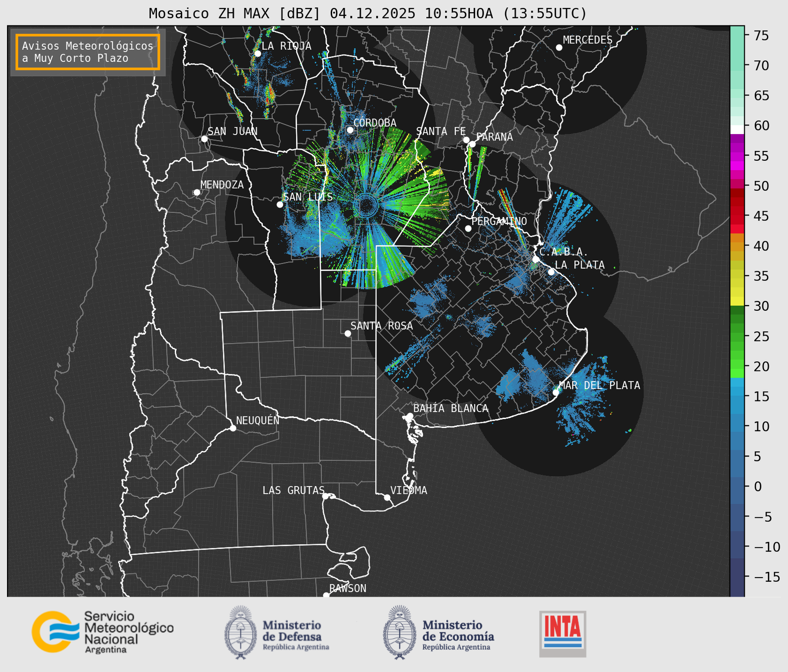Click the red 45 dBZ color band

(x=737, y=216)
